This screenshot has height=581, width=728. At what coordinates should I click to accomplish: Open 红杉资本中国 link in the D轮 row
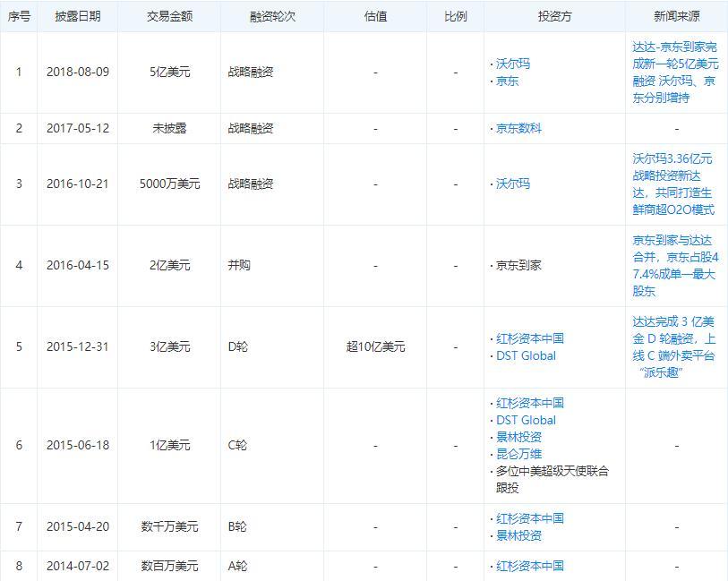[530, 338]
